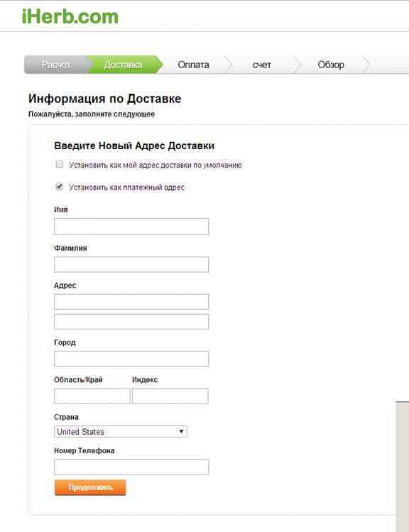Image resolution: width=409 pixels, height=532 pixels.
Task: Open the Оплата step tab
Action: tap(193, 65)
